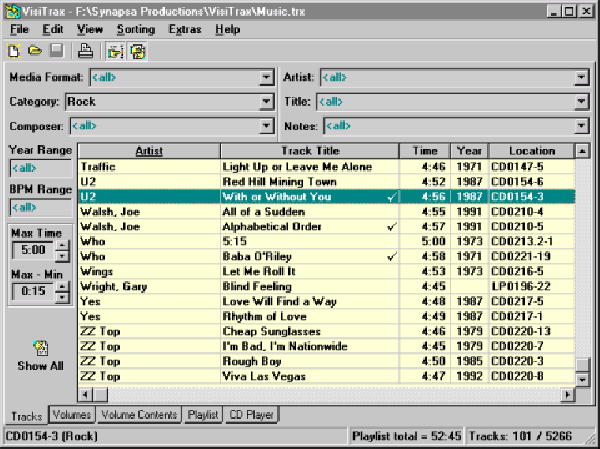
Task: Toggle playlist checkmark on With or Without You
Action: point(391,198)
